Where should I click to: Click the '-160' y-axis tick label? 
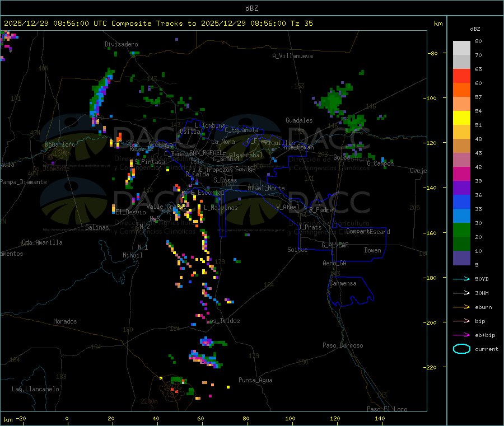click(431, 233)
